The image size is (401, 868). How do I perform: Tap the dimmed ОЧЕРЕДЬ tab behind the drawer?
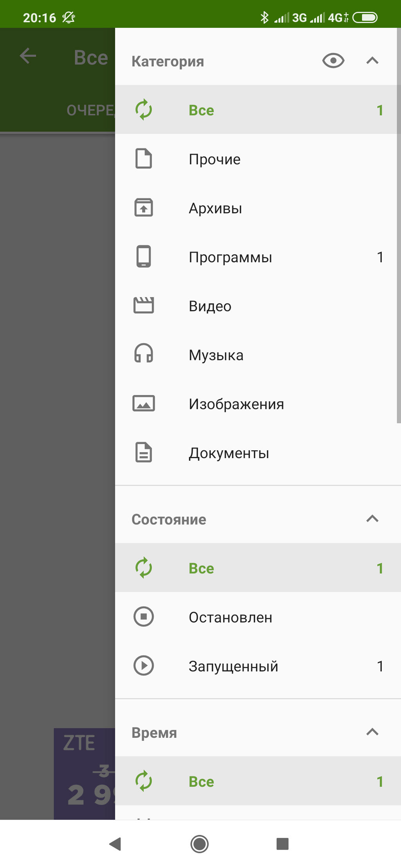click(90, 110)
